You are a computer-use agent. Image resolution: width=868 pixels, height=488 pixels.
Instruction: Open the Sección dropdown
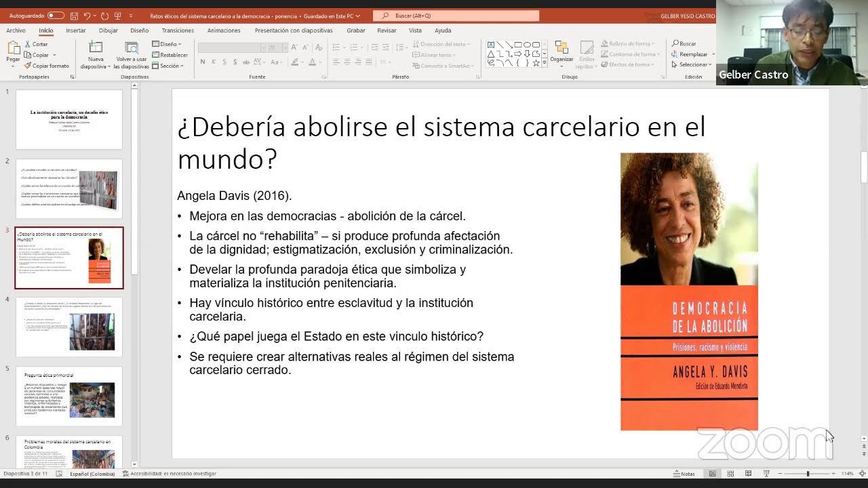pos(167,66)
